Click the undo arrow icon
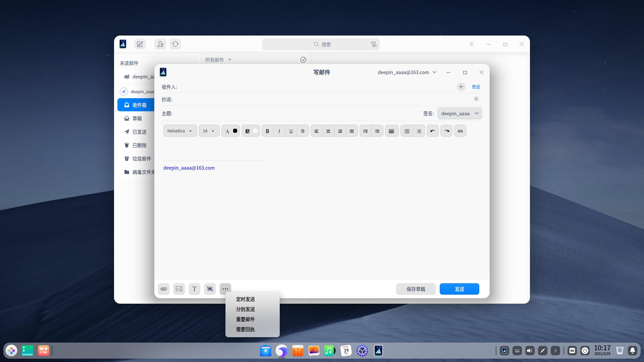 coord(432,131)
